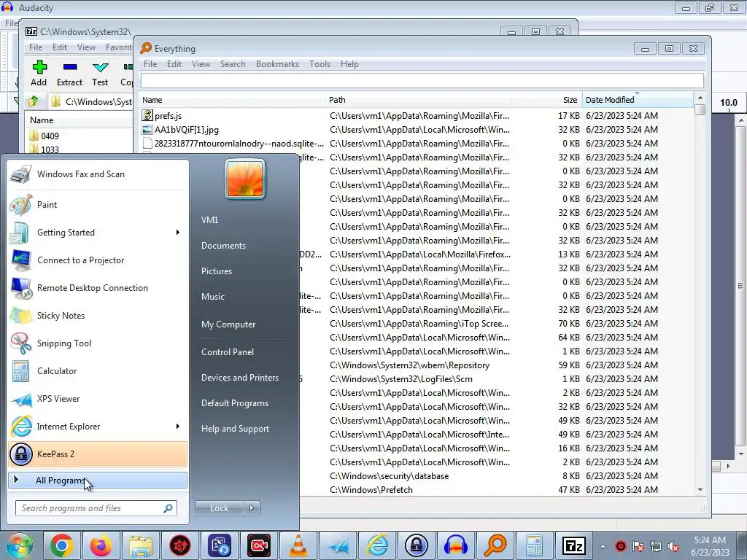This screenshot has width=747, height=560.
Task: Open Getting Started in Start menu
Action: (x=98, y=233)
